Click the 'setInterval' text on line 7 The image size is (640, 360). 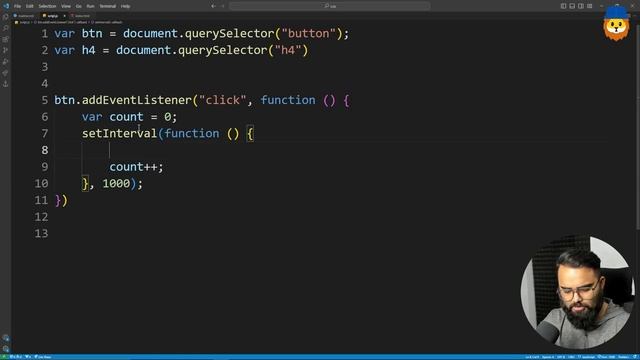click(x=120, y=133)
